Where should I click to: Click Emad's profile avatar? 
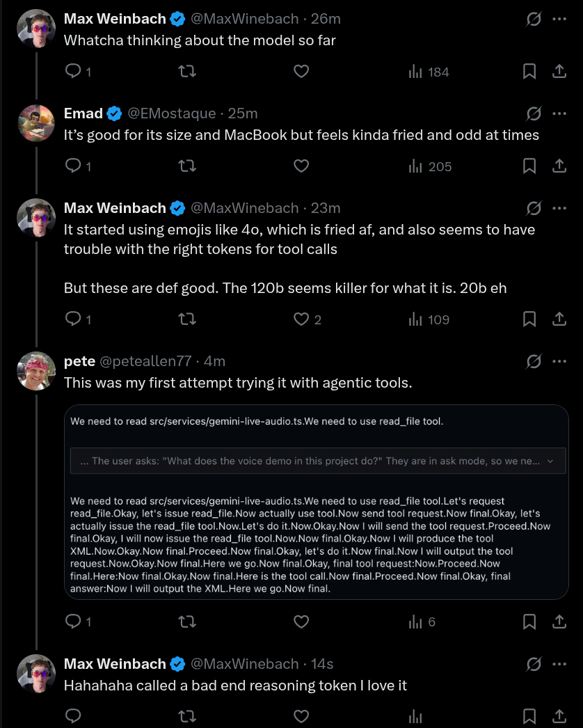click(x=36, y=123)
